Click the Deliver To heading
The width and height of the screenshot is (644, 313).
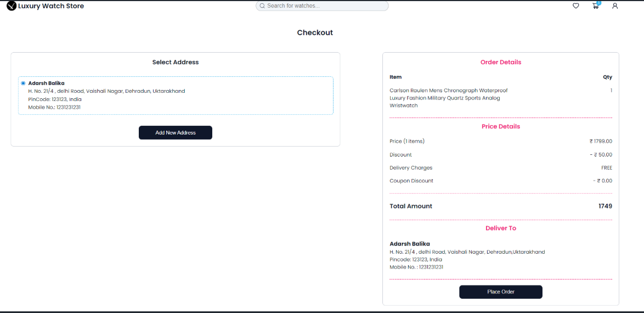point(500,228)
